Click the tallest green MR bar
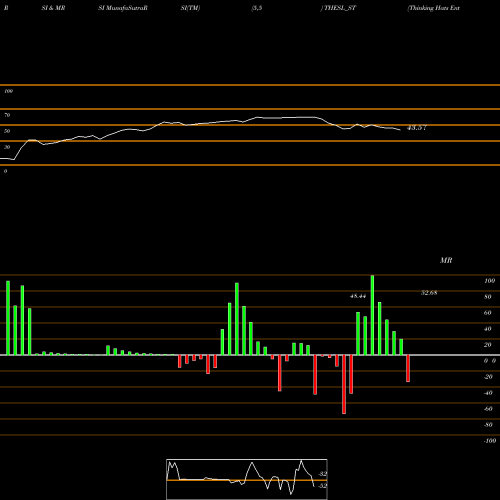The height and width of the screenshot is (500, 500). (372, 315)
